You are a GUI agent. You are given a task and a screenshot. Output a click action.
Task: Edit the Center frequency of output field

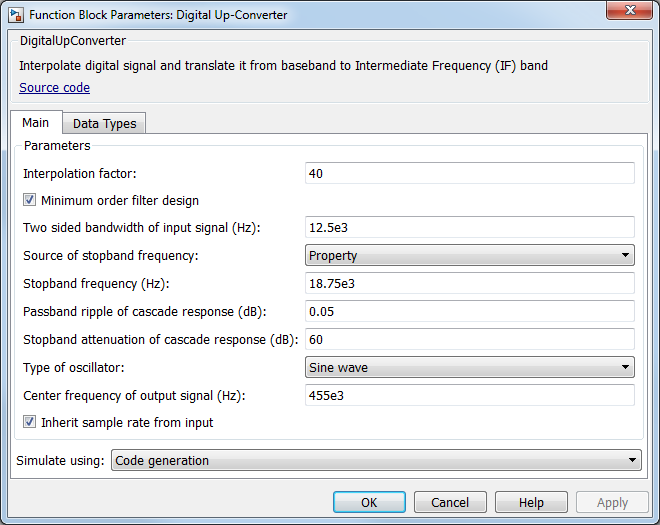click(469, 395)
